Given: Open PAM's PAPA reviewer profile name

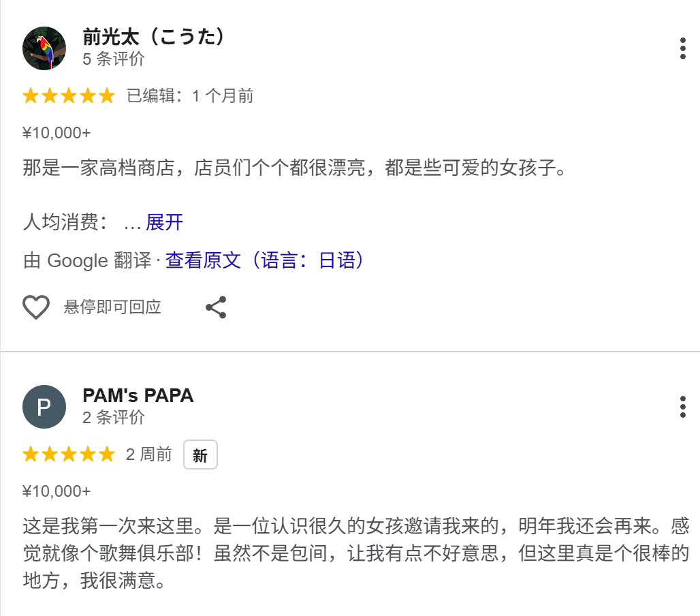Looking at the screenshot, I should (x=138, y=395).
